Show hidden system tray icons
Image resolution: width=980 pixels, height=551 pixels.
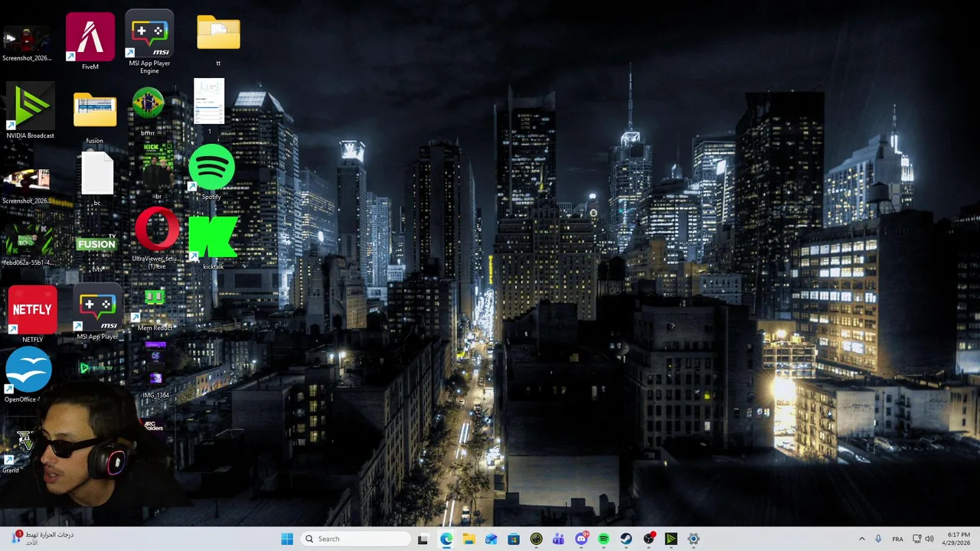pos(861,539)
